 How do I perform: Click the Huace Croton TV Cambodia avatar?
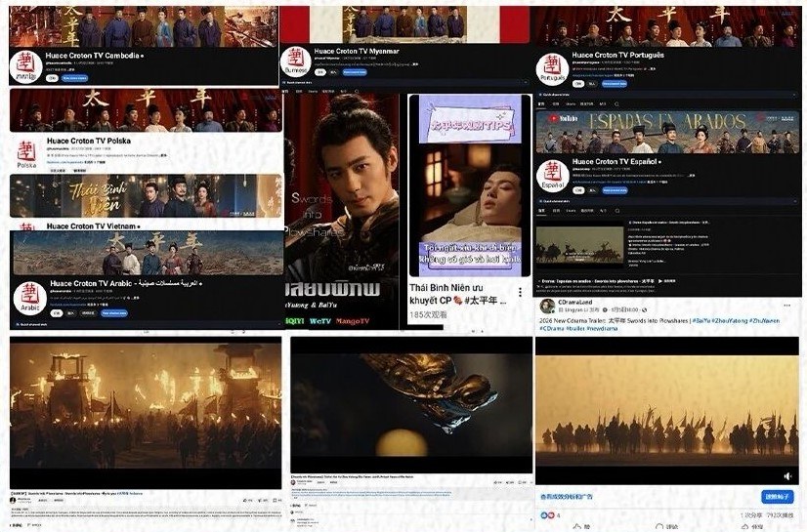click(x=25, y=65)
